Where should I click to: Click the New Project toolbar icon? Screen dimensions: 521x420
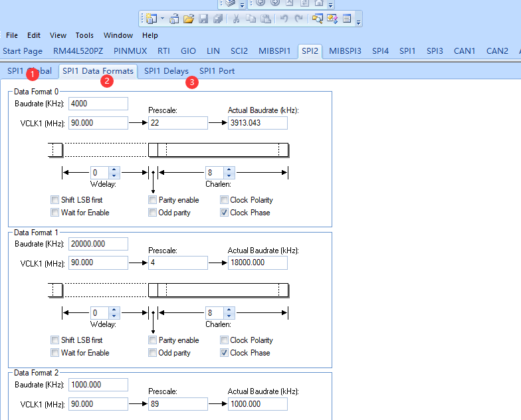tap(150, 19)
